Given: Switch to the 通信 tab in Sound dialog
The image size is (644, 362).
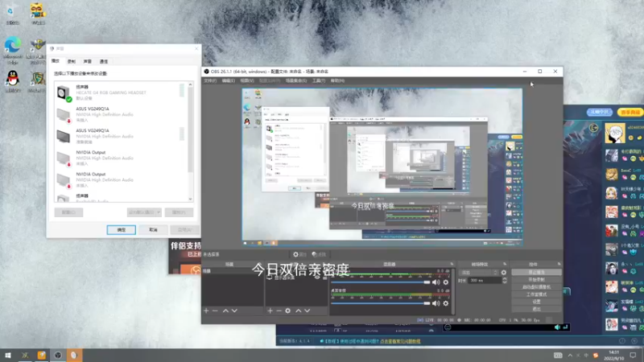Looking at the screenshot, I should coord(104,62).
